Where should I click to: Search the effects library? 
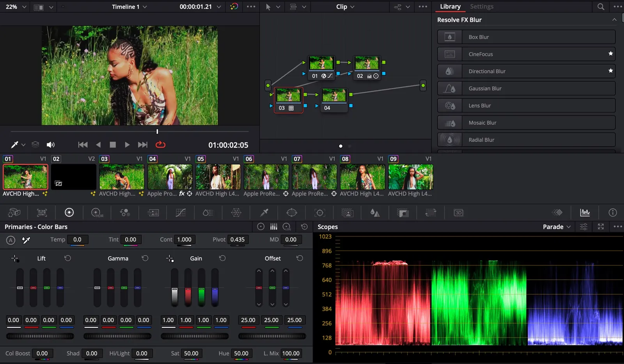601,7
